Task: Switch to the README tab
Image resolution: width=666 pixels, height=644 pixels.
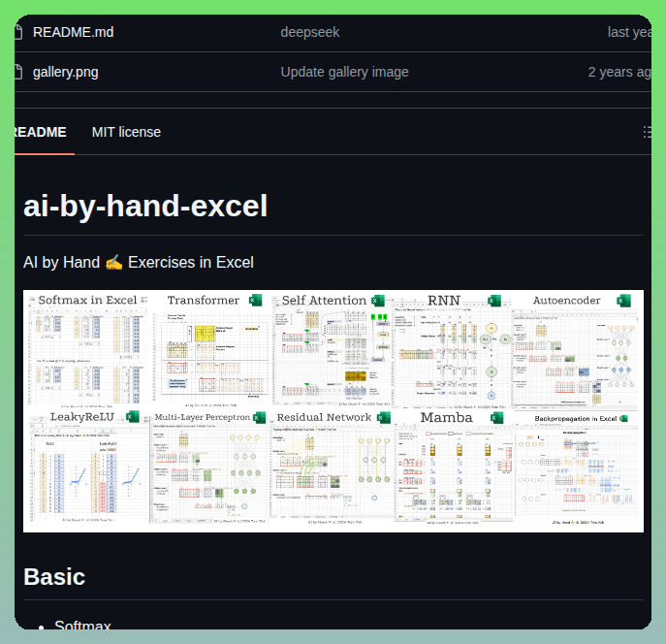Action: (x=41, y=132)
